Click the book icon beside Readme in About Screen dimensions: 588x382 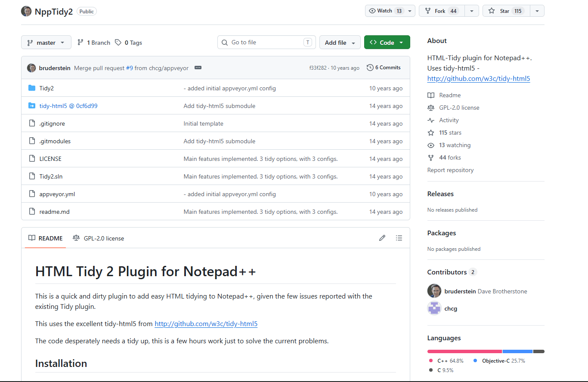point(431,95)
